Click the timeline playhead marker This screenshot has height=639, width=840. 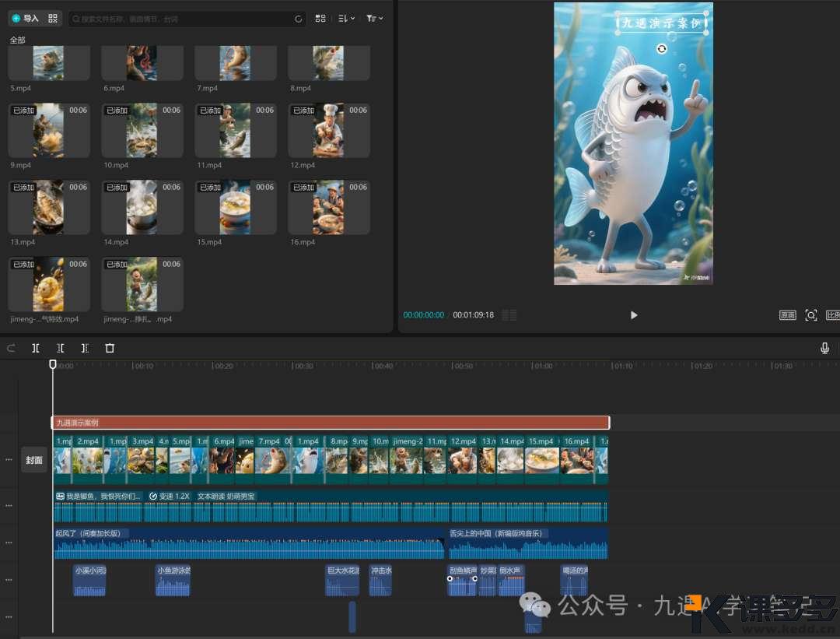click(53, 364)
